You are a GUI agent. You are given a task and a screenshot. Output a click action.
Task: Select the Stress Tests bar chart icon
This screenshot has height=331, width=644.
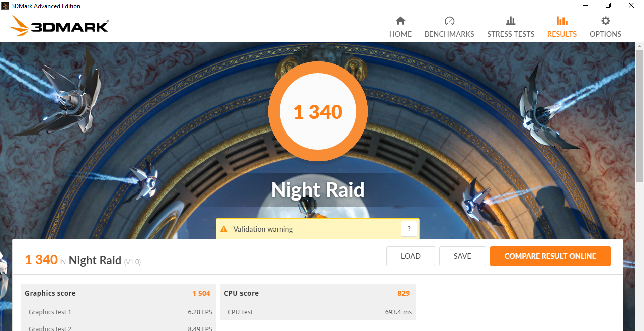(x=511, y=21)
